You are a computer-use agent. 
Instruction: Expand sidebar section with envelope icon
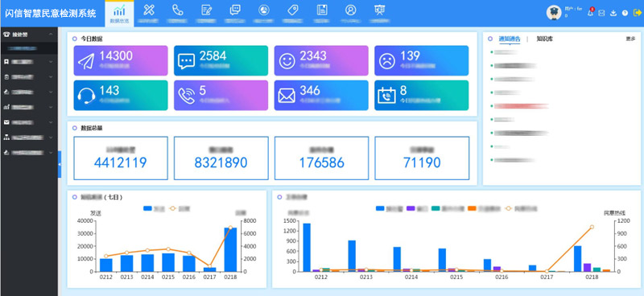[29, 122]
